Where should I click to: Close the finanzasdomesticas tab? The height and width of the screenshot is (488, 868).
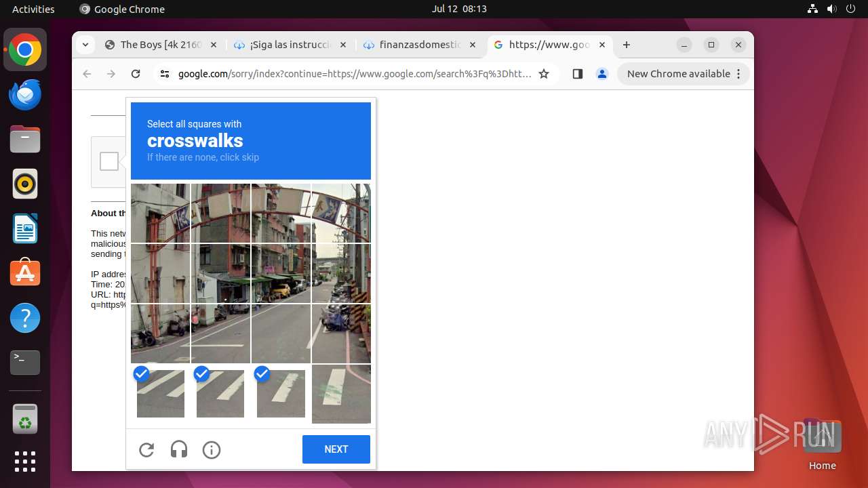(x=472, y=45)
